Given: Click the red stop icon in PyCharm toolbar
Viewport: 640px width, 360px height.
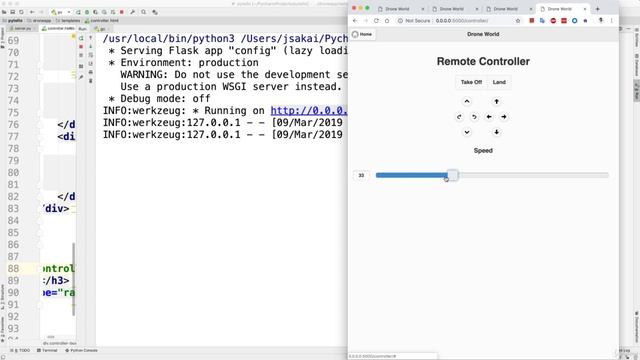Looking at the screenshot, I should 121,12.
